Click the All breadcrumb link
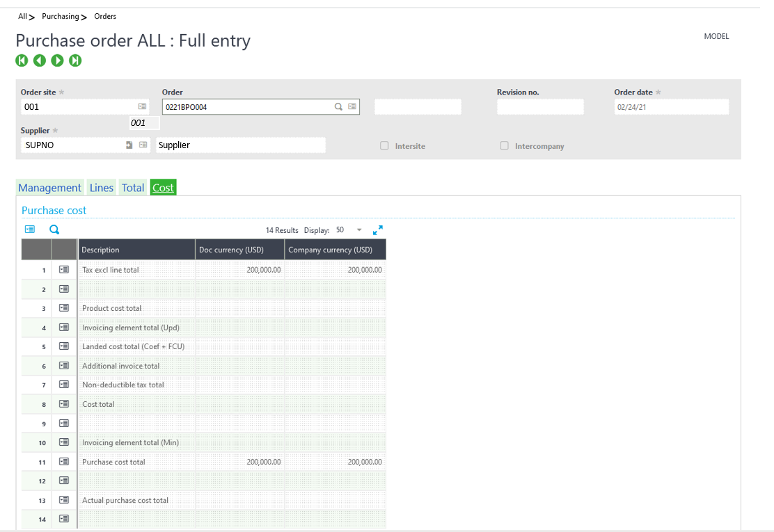The height and width of the screenshot is (532, 774). pyautogui.click(x=23, y=16)
